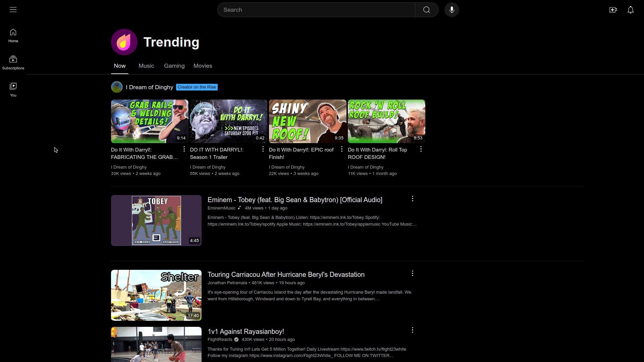Open Touring Carriacou After Hurricane Beryl title

286,275
